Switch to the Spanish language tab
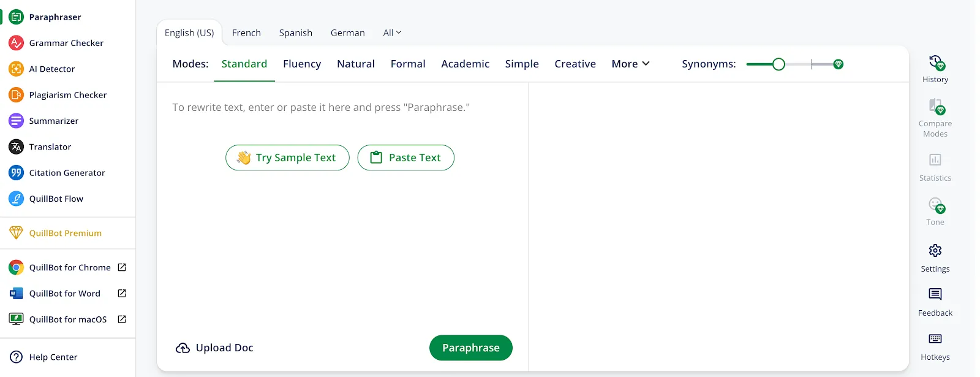The image size is (980, 377). [x=296, y=33]
